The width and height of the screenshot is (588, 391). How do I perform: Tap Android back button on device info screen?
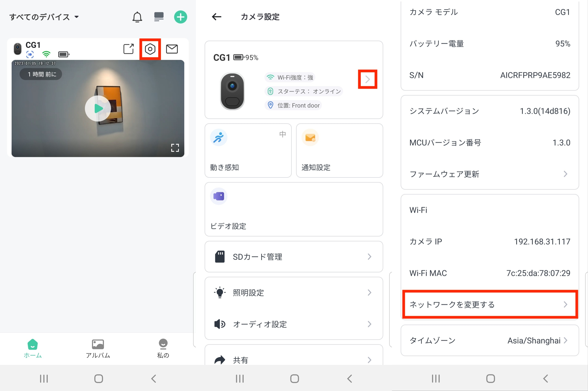tap(546, 378)
